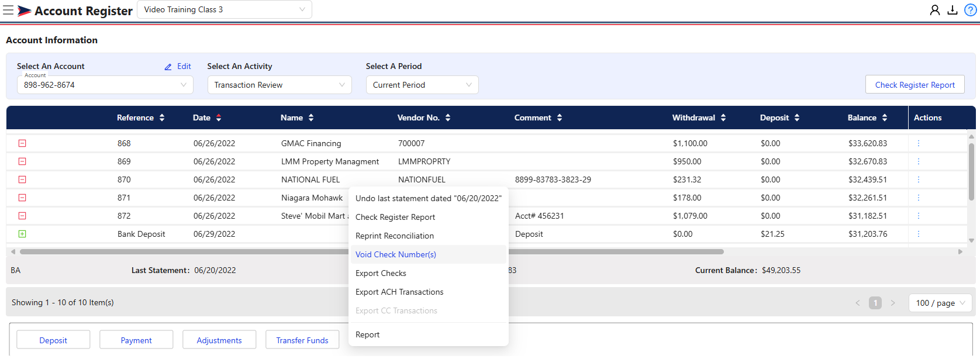Image resolution: width=980 pixels, height=359 pixels.
Task: Sort by Deposit column arrows
Action: click(797, 118)
